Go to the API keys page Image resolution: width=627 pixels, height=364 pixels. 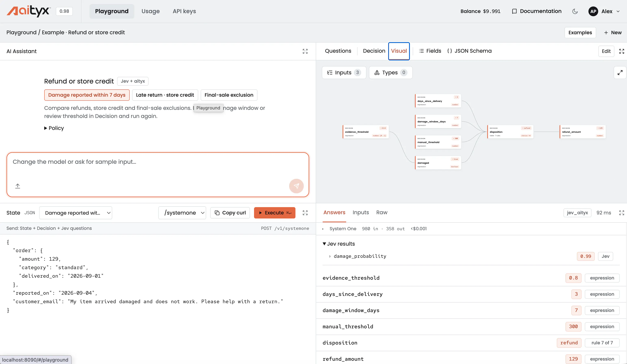pyautogui.click(x=184, y=11)
